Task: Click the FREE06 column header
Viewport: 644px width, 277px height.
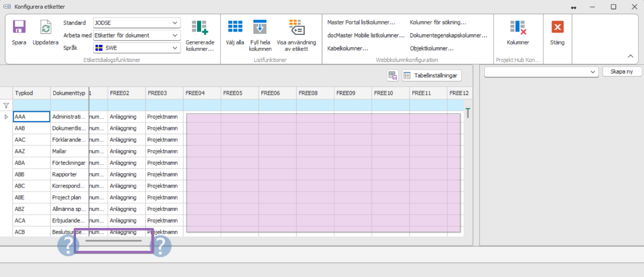Action: coord(278,93)
